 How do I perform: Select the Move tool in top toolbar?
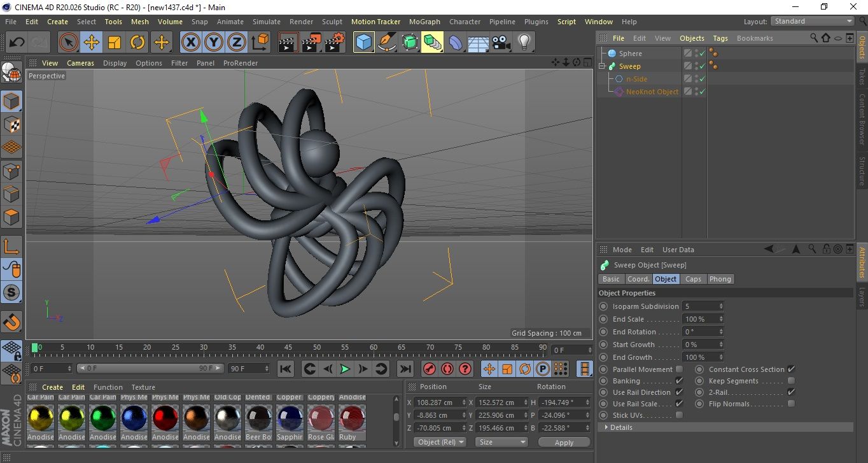(x=92, y=43)
